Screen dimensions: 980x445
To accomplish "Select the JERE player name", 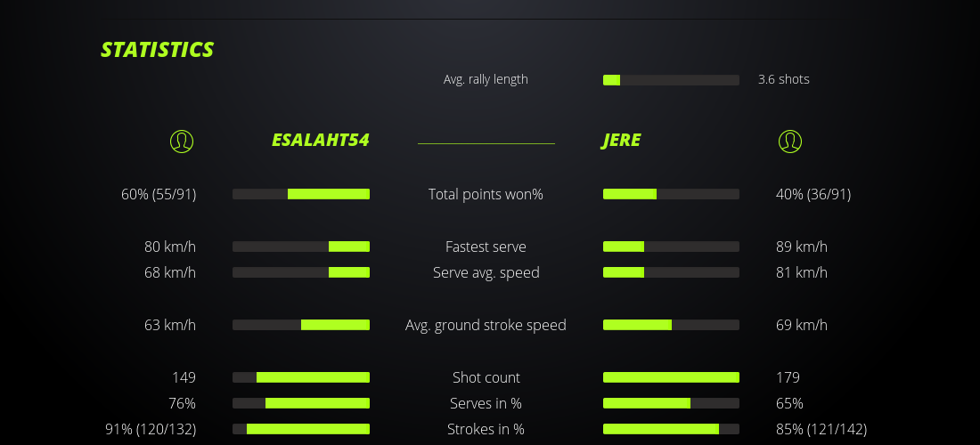I will (x=621, y=141).
